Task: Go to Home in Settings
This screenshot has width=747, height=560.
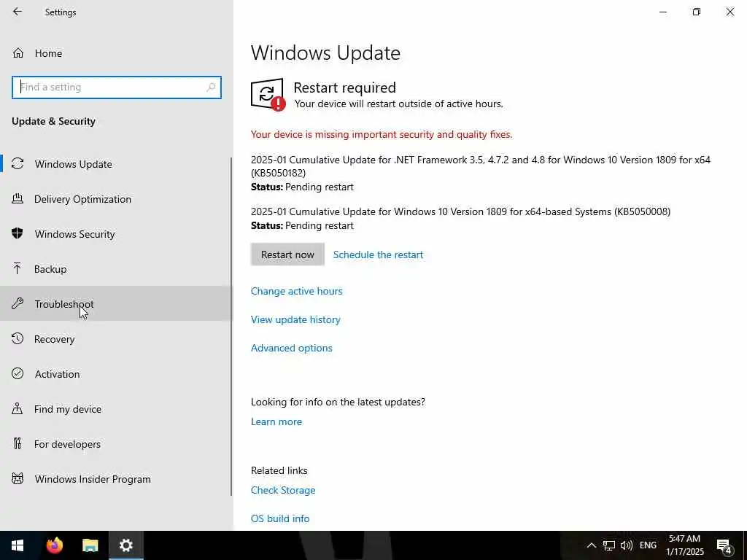Action: [117, 52]
